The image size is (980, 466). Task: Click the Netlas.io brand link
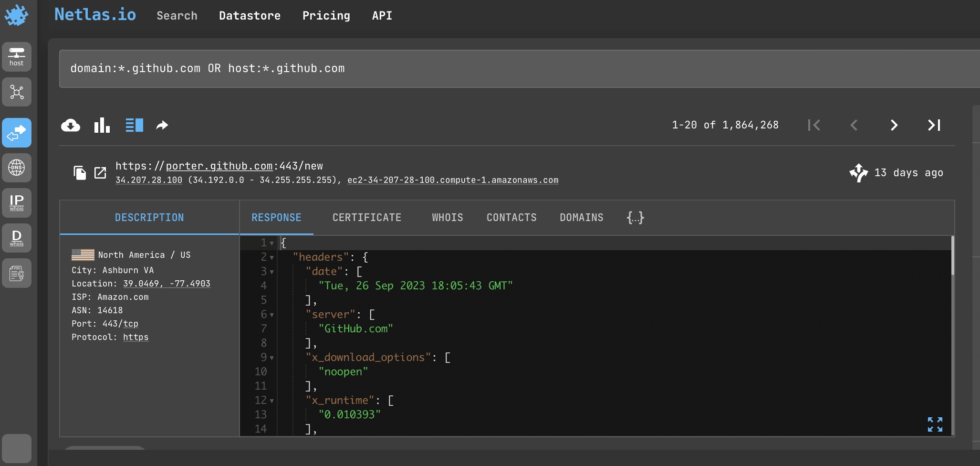click(x=95, y=14)
